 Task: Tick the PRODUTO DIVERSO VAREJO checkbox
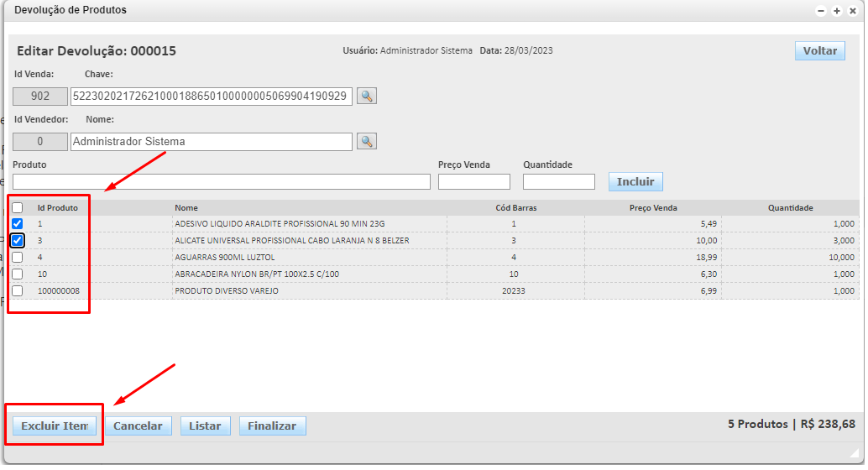(x=18, y=291)
